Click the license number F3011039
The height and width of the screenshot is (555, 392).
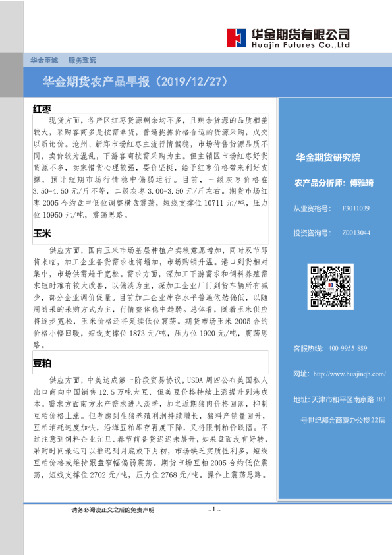356,208
